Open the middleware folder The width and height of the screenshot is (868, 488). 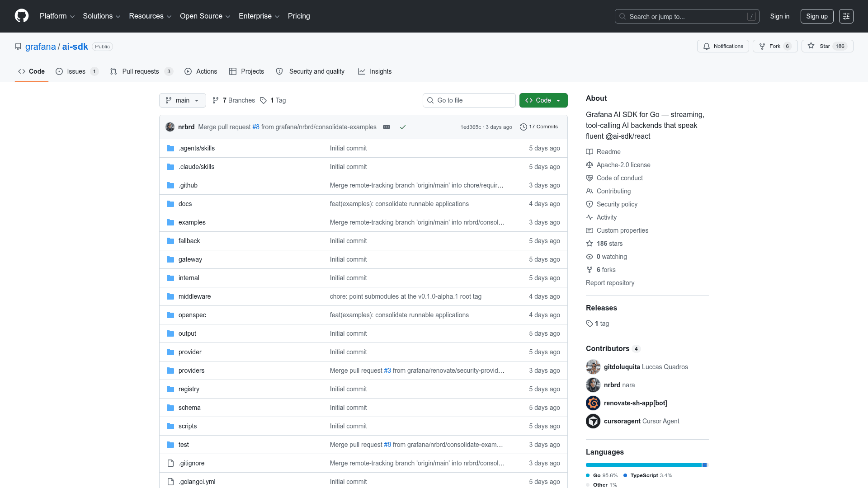point(194,296)
